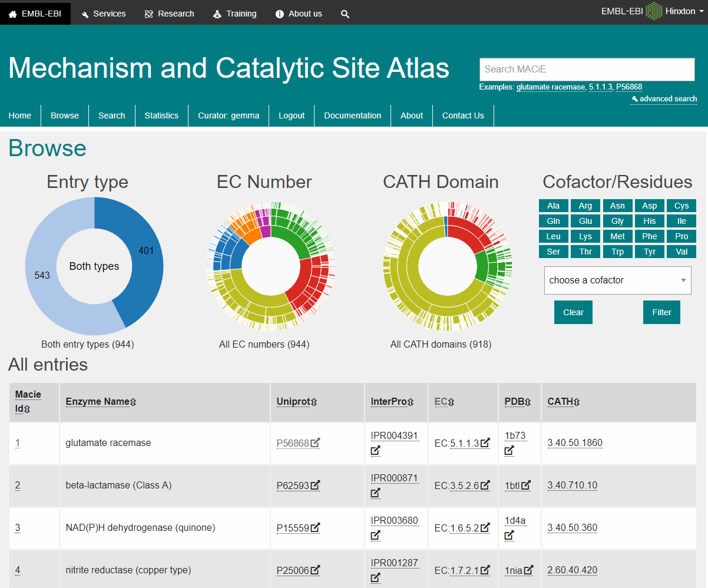Click into the Search MACiE input field
Screen dimensions: 708x588
(587, 69)
